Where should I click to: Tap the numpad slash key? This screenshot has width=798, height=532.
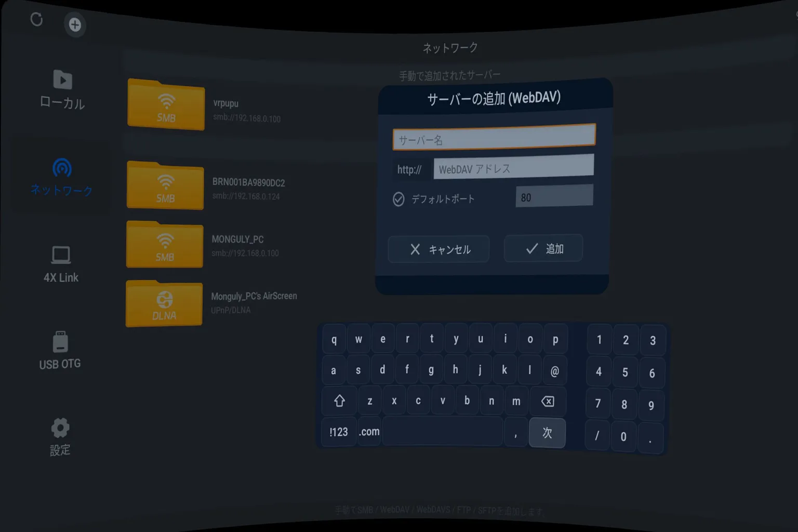pos(597,435)
